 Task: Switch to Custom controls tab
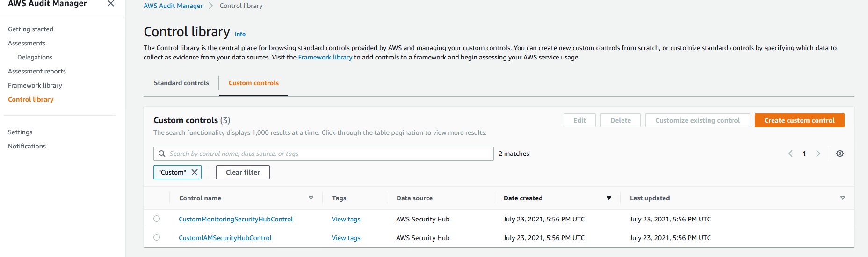253,83
